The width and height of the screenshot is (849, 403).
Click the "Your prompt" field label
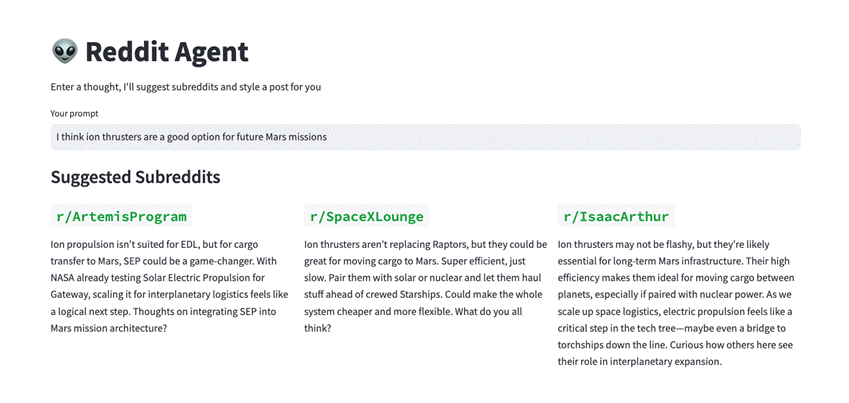click(76, 113)
